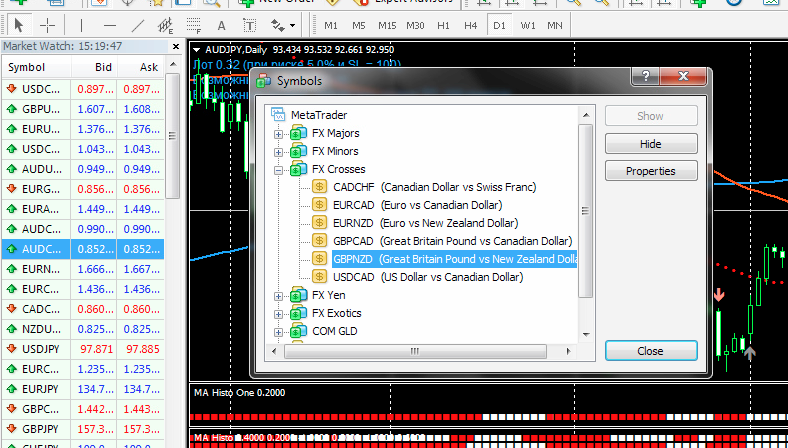The width and height of the screenshot is (788, 448).
Task: Click the Close button in Symbols dialog
Action: click(x=651, y=351)
